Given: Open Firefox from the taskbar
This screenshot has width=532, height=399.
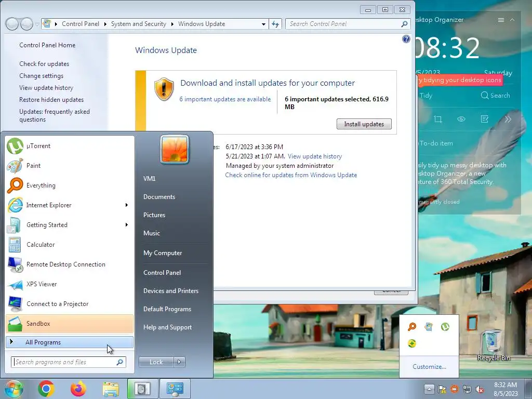Looking at the screenshot, I should click(78, 389).
